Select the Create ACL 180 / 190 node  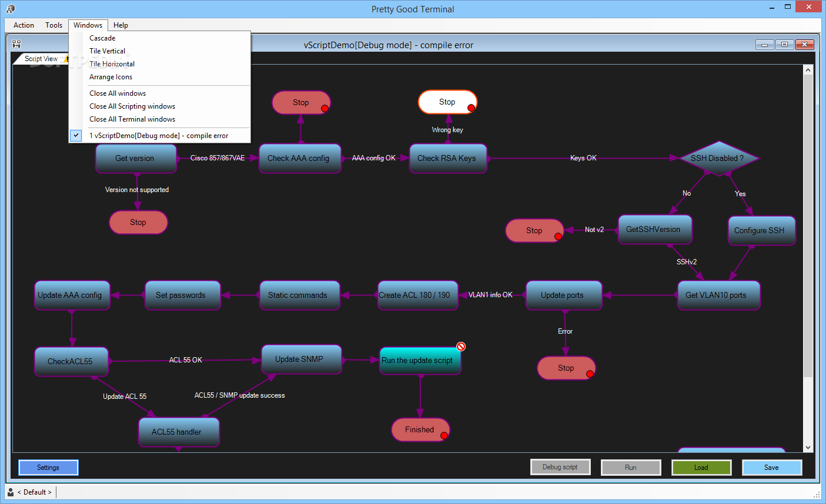[418, 295]
